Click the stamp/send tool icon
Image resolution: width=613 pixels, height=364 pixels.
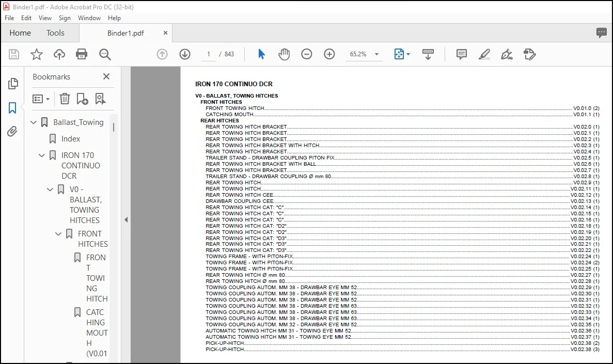[x=529, y=54]
